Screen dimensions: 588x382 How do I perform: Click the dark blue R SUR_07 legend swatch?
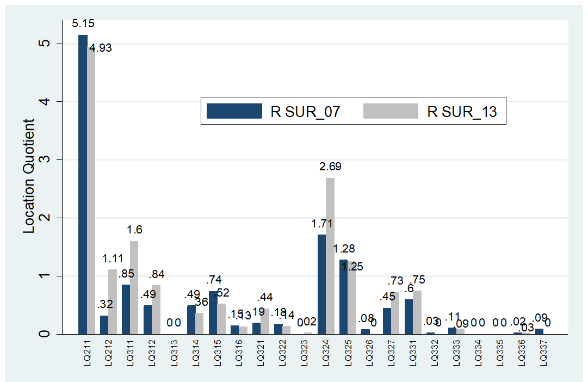pyautogui.click(x=234, y=111)
